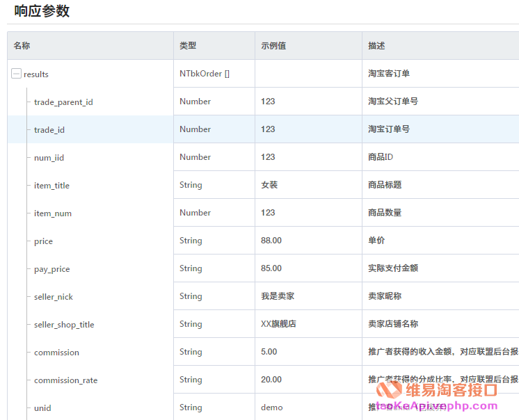Select the trade_id parameter row
The image size is (519, 420).
(49, 130)
